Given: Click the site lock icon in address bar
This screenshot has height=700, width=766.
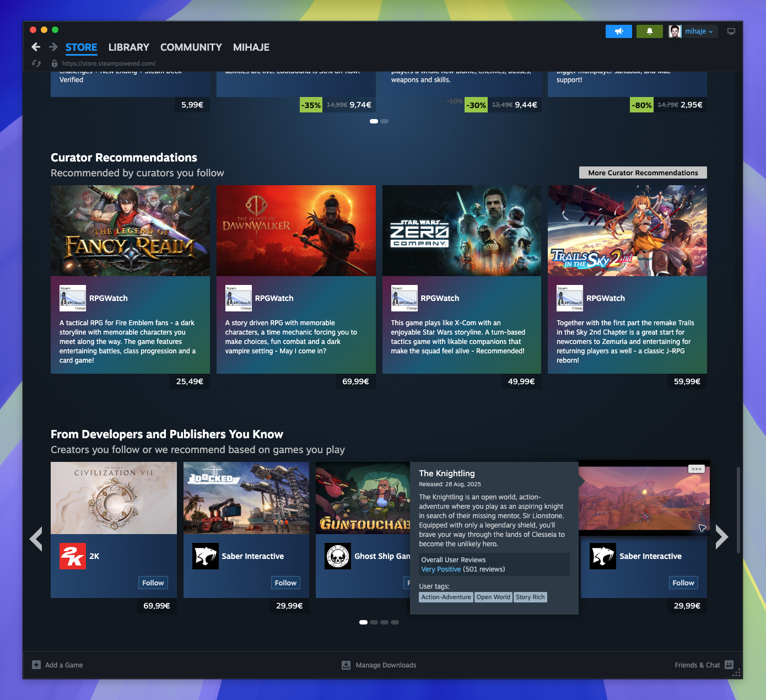Looking at the screenshot, I should [54, 63].
